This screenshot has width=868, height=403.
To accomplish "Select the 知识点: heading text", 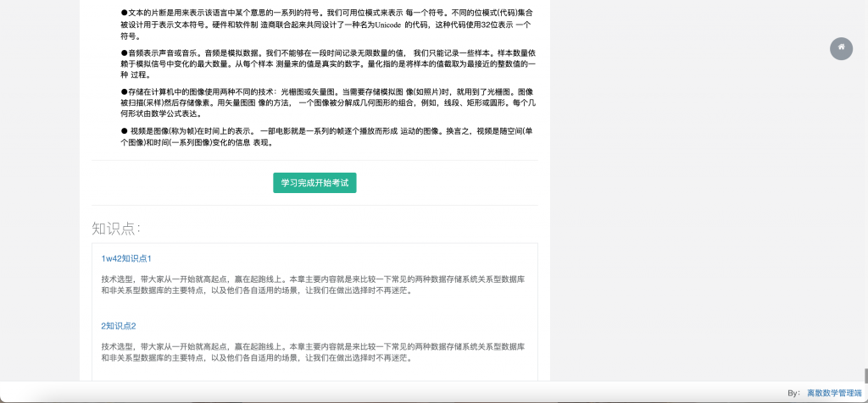I will click(116, 229).
